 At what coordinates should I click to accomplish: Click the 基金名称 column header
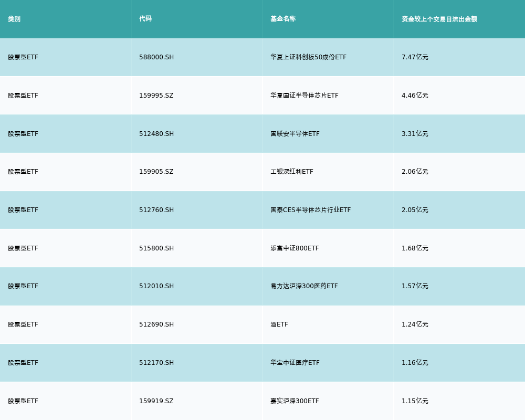[283, 19]
